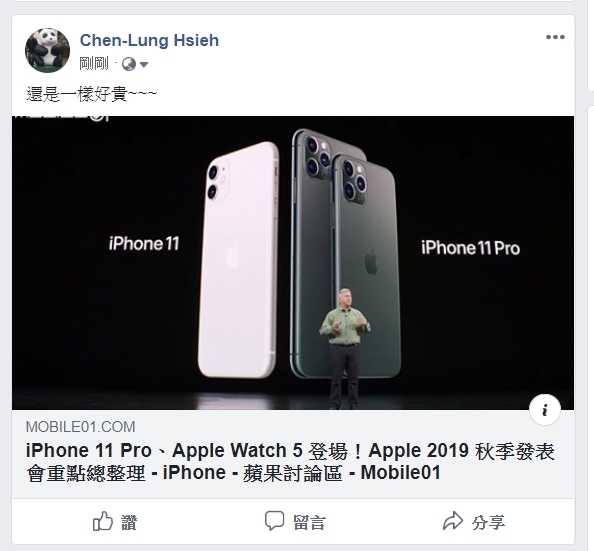This screenshot has height=551, width=594.
Task: Click the share arrow icon
Action: [x=453, y=521]
